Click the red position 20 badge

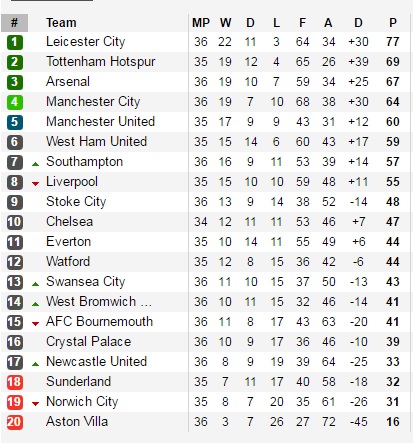15,422
